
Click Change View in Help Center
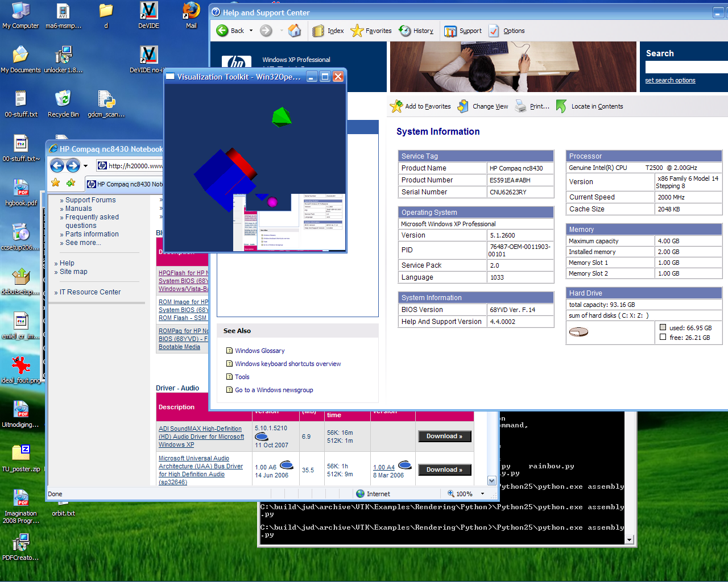click(483, 106)
